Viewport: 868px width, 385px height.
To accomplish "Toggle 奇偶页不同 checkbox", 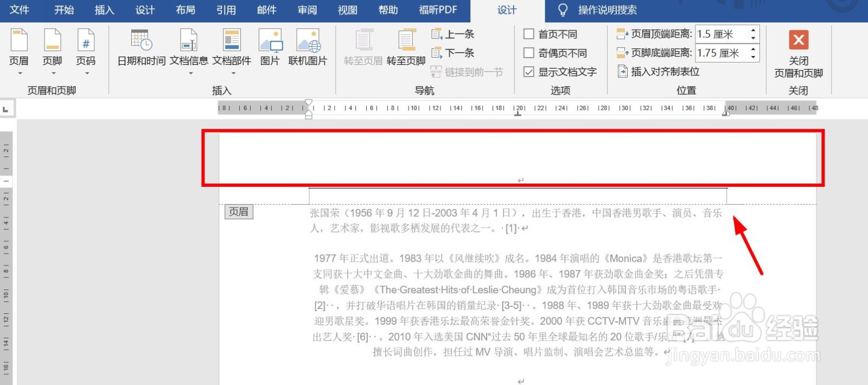I will 529,53.
